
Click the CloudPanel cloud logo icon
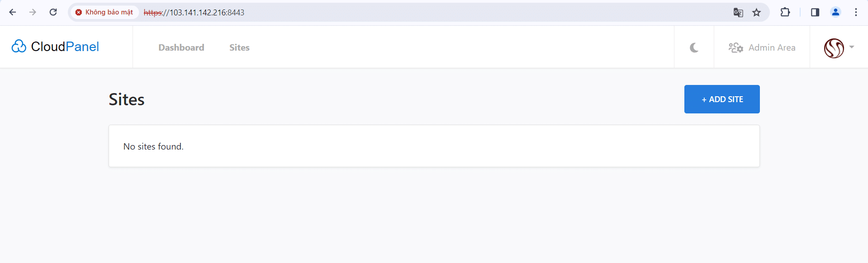(19, 47)
